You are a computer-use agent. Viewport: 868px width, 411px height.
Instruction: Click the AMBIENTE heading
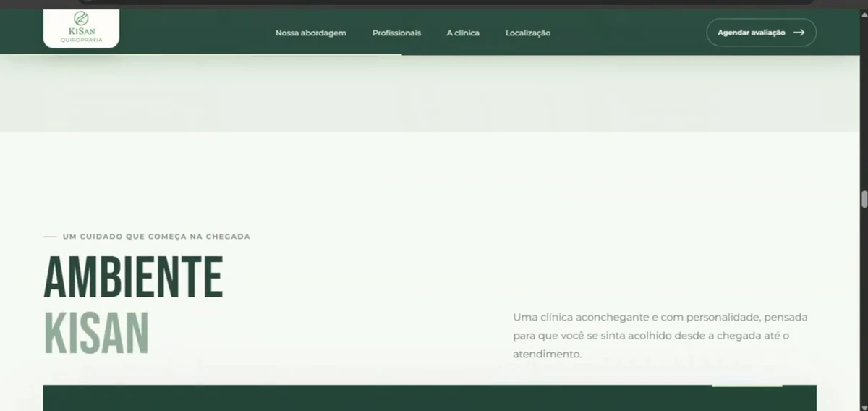click(133, 277)
